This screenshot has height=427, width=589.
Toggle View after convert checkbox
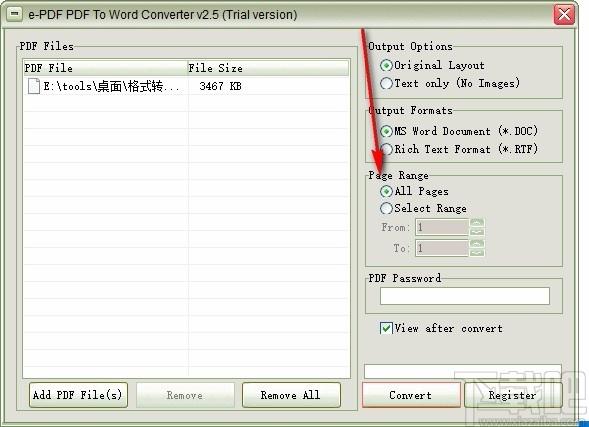click(x=386, y=328)
